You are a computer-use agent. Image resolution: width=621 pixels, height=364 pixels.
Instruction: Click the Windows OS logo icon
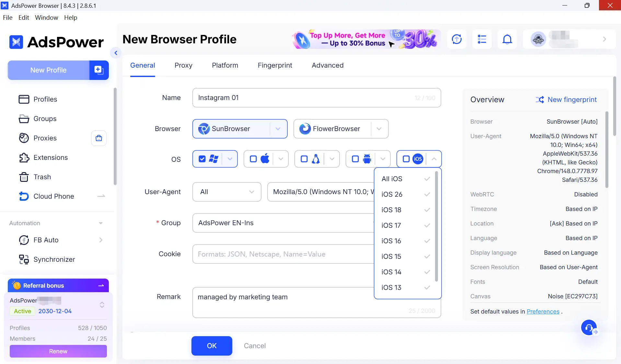[x=214, y=159]
